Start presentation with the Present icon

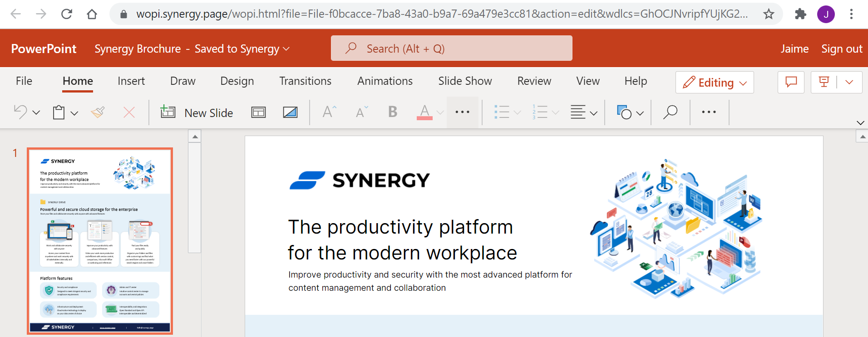click(x=824, y=82)
